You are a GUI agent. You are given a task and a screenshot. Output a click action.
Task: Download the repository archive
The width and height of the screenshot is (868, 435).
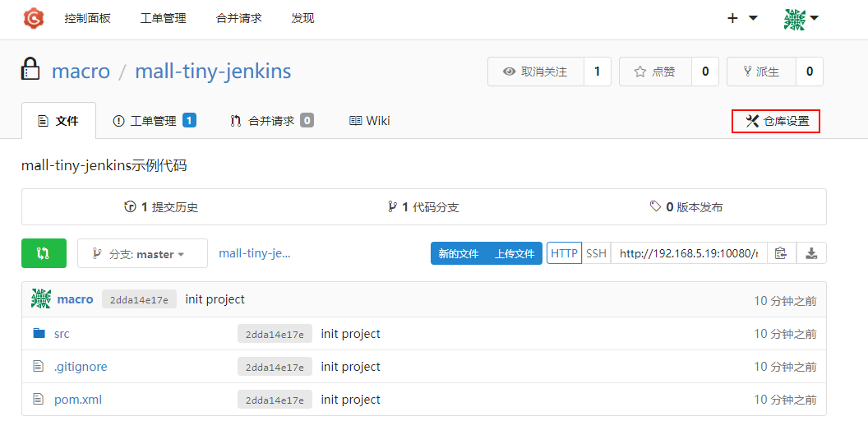(811, 253)
